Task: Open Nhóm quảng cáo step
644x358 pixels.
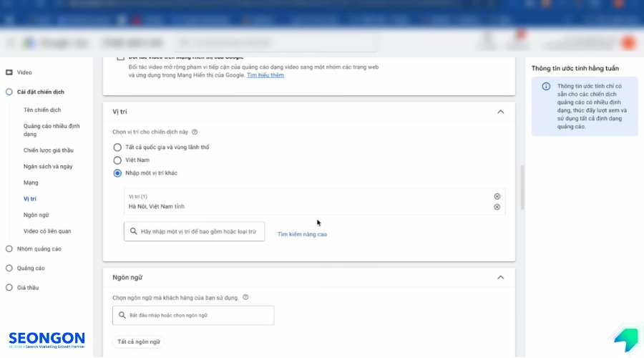Action: pos(39,248)
